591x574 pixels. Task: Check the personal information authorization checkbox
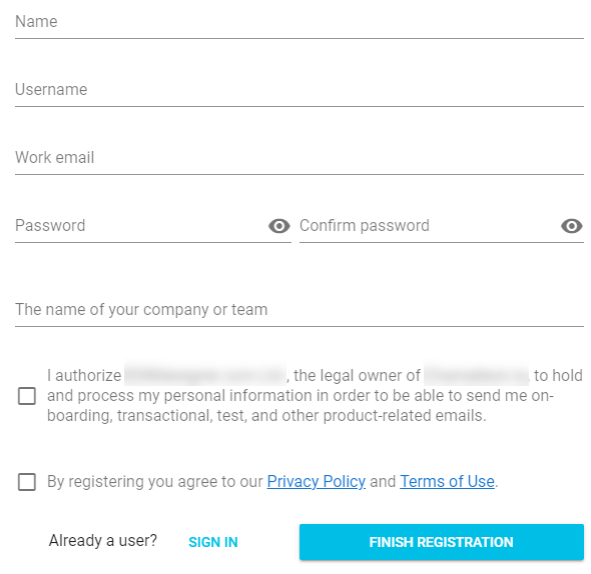pyautogui.click(x=27, y=396)
